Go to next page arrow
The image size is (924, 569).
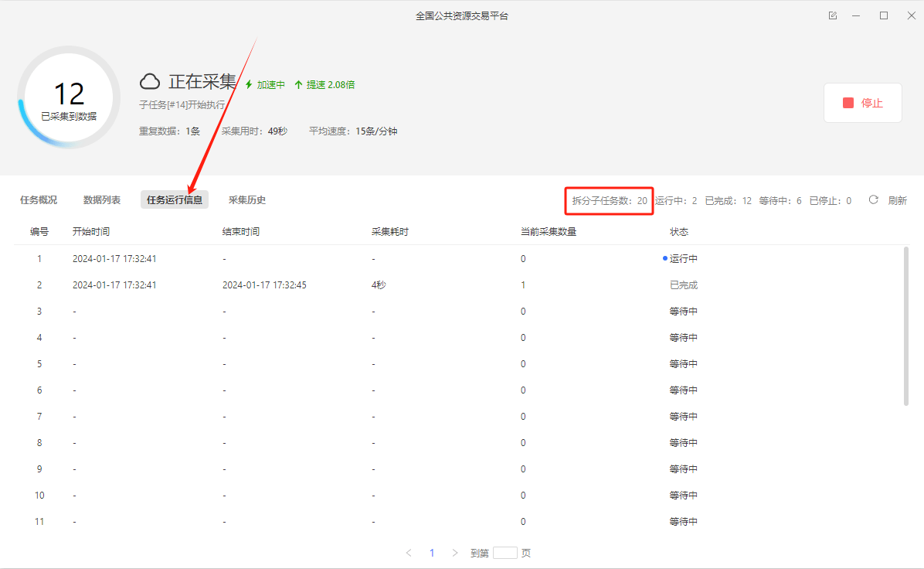point(454,553)
